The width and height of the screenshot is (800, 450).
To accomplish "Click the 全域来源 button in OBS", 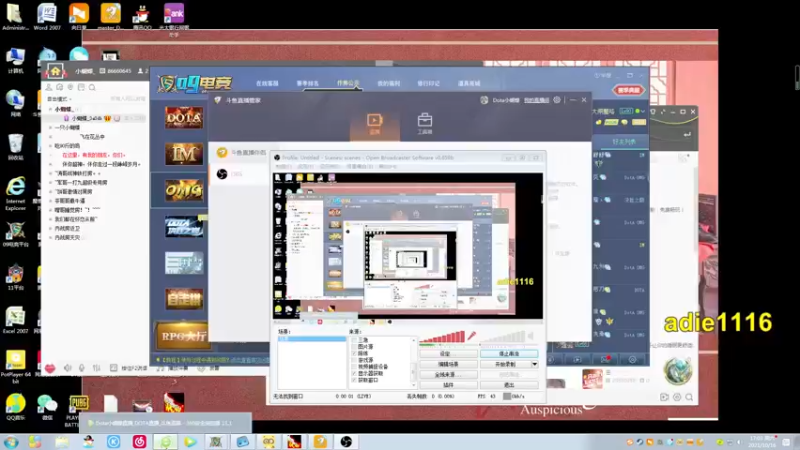I will [x=448, y=374].
